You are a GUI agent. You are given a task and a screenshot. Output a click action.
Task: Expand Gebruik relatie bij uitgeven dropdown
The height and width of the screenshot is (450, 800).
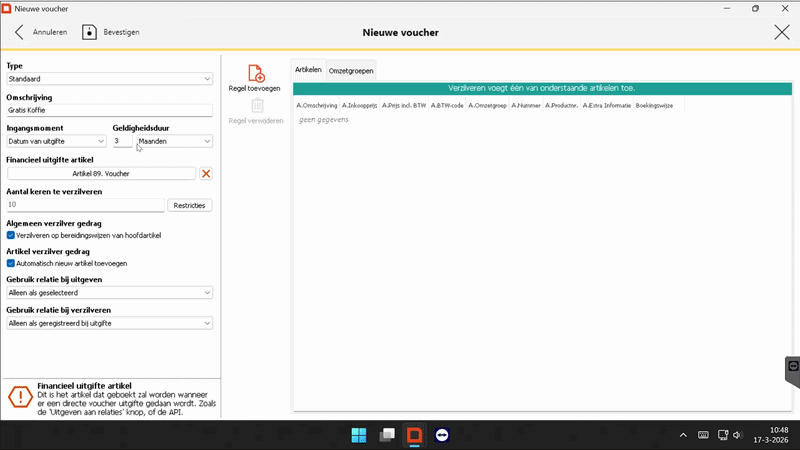click(x=109, y=293)
